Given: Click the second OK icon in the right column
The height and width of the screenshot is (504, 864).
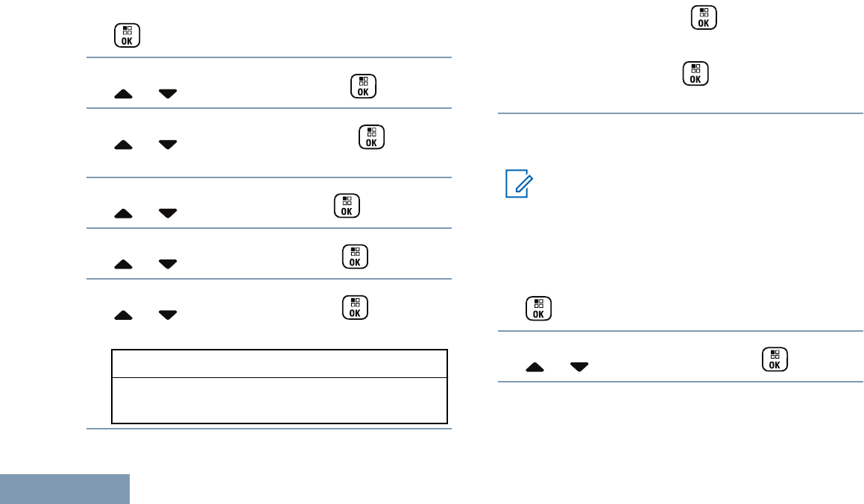Looking at the screenshot, I should pos(696,73).
